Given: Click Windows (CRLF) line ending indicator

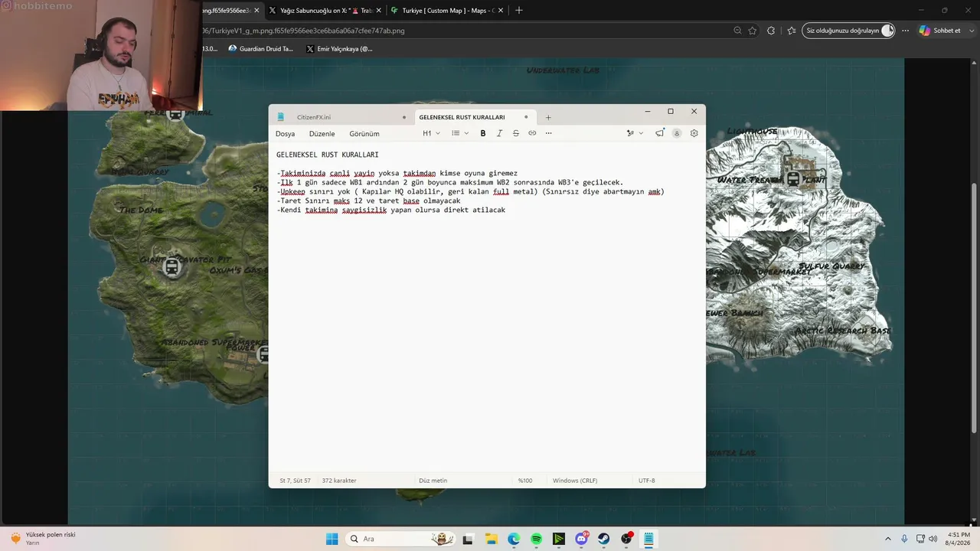Looking at the screenshot, I should (x=575, y=481).
